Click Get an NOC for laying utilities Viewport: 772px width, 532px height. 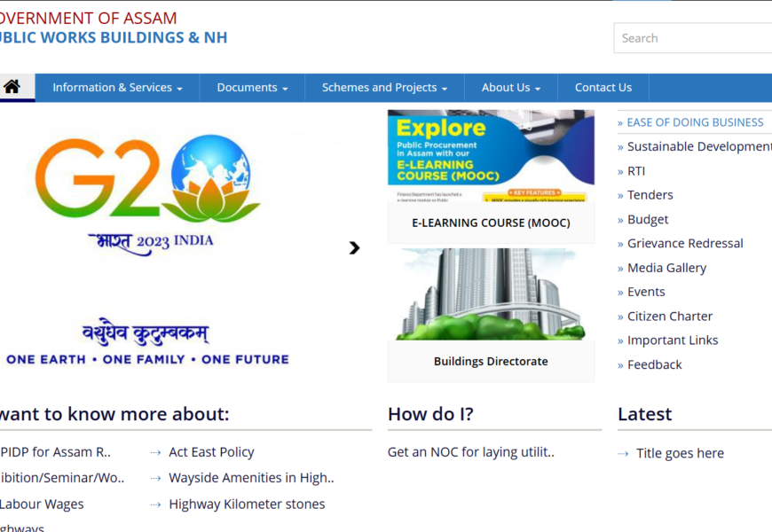[470, 452]
